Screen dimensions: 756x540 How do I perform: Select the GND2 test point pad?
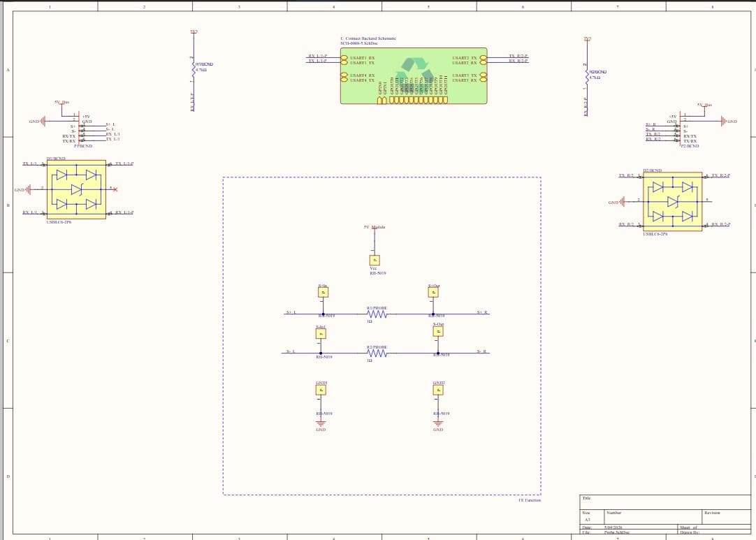point(438,390)
